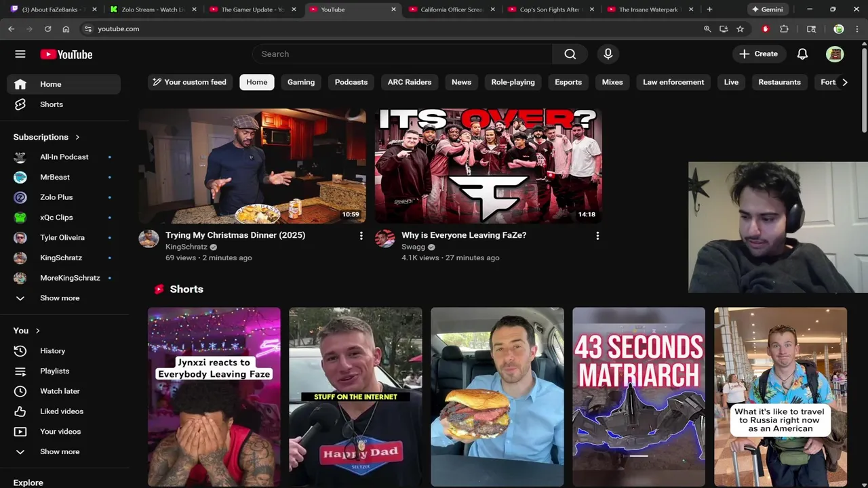This screenshot has width=868, height=488.
Task: Select the Gaming filter chip
Action: pyautogui.click(x=301, y=82)
